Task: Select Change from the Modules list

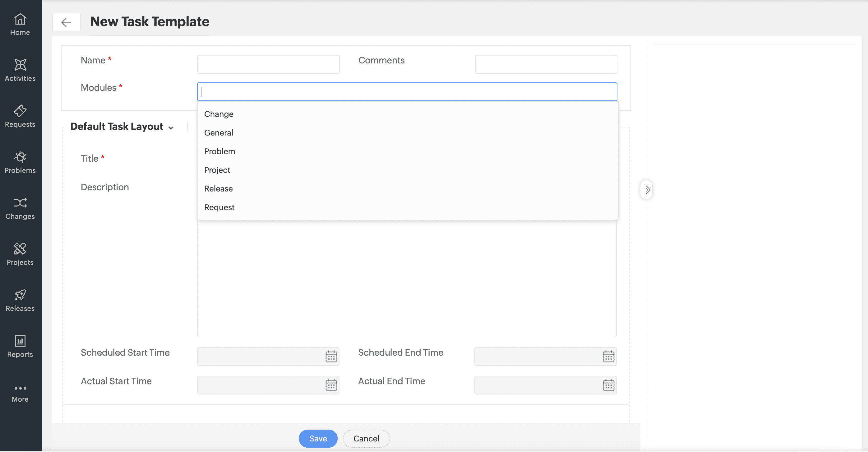Action: click(219, 114)
